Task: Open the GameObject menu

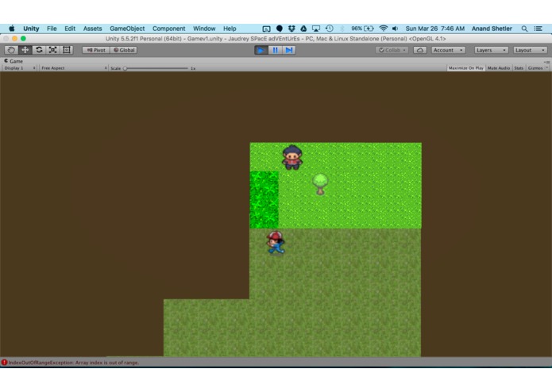Action: (x=127, y=29)
